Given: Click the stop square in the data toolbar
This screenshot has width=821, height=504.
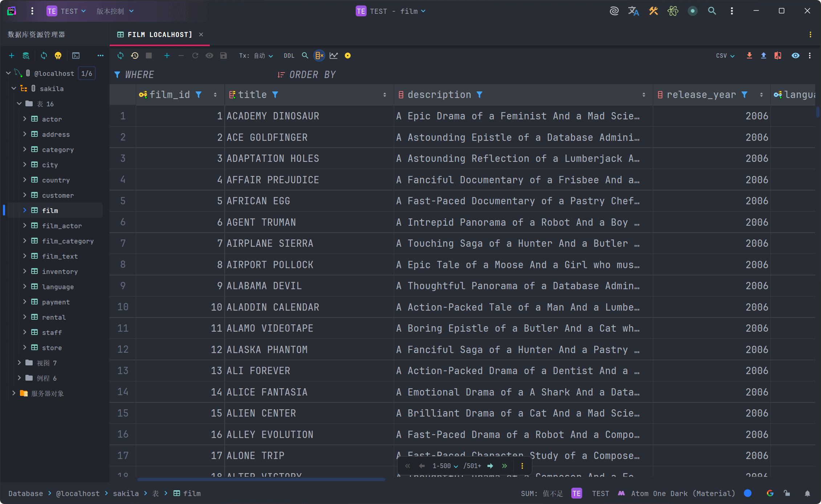Looking at the screenshot, I should point(149,56).
